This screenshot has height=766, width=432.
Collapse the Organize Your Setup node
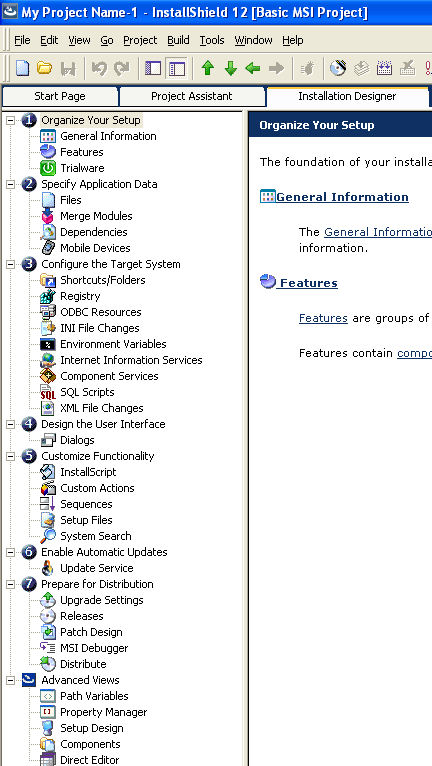[x=10, y=120]
